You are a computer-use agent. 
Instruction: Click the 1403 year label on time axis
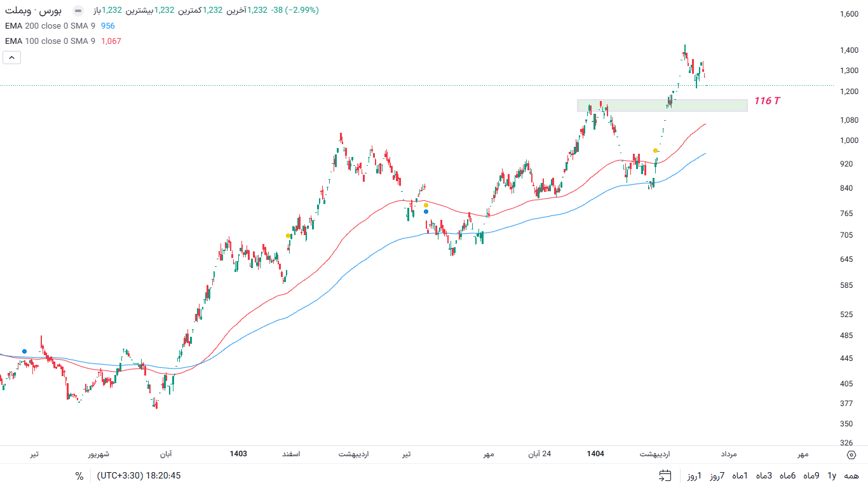tap(238, 454)
